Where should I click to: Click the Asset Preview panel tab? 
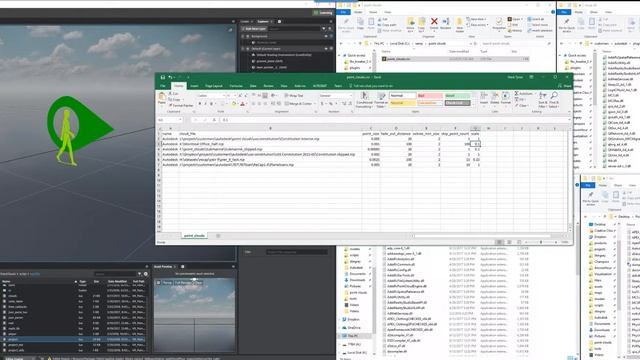coord(163,267)
